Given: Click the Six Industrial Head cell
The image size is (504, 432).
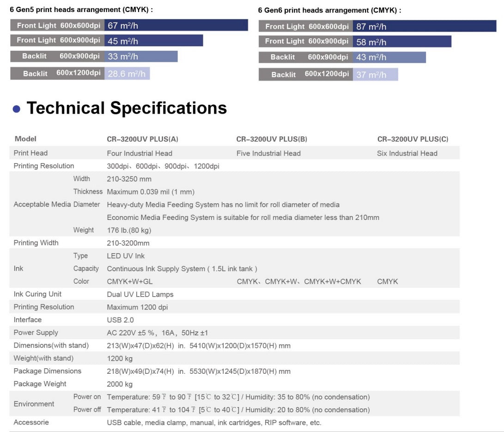Looking at the screenshot, I should pyautogui.click(x=407, y=153).
